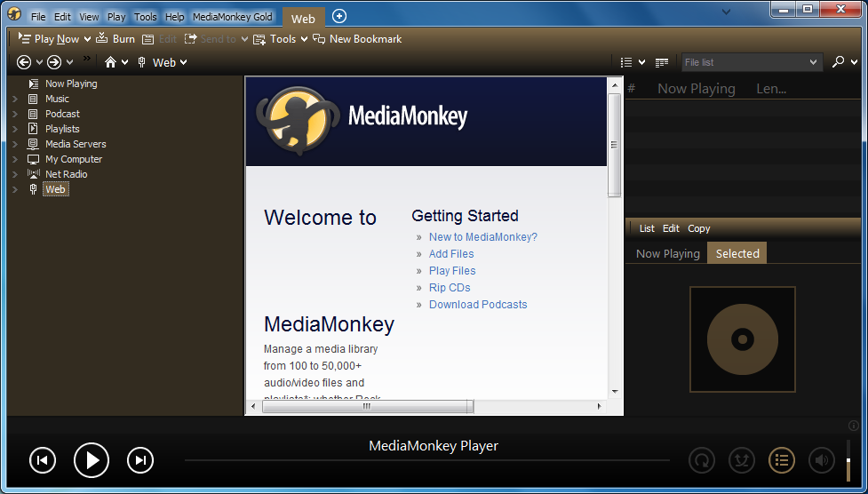Click the Home icon in navigation bar

coord(111,62)
